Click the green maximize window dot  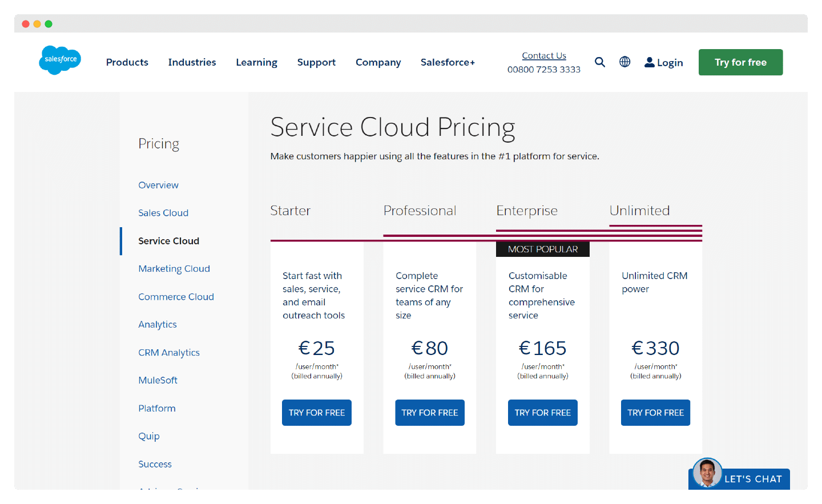(x=49, y=24)
